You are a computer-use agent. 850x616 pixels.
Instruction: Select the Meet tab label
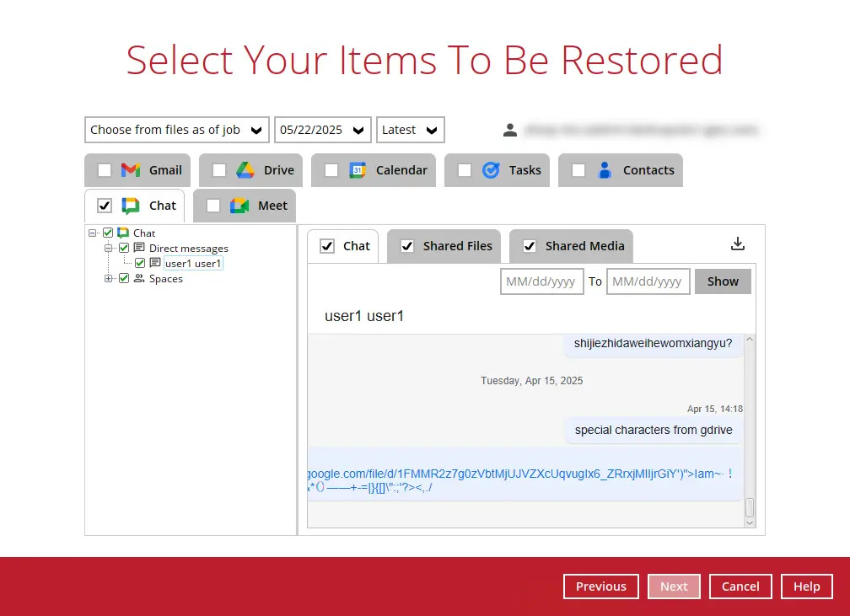click(272, 206)
